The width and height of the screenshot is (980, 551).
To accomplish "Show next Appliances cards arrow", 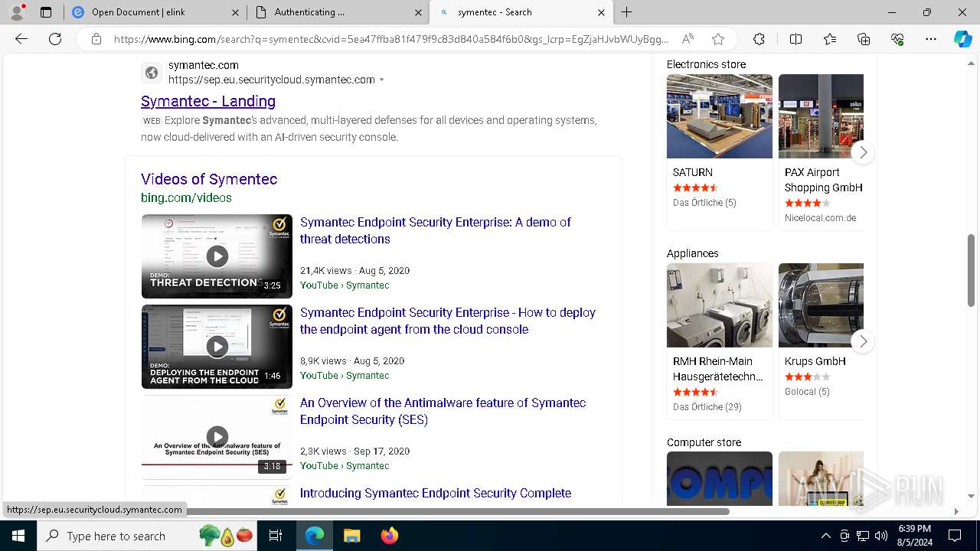I will tap(863, 341).
